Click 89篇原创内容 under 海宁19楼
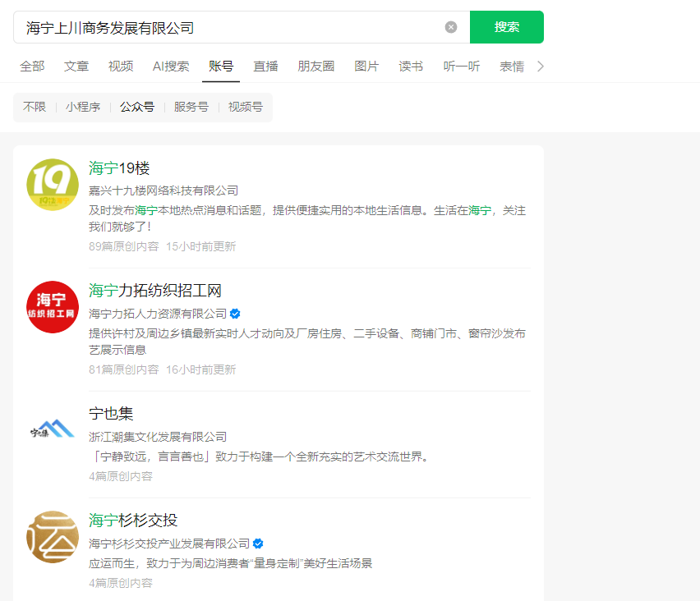Viewport: 700px width, 601px height. click(124, 247)
